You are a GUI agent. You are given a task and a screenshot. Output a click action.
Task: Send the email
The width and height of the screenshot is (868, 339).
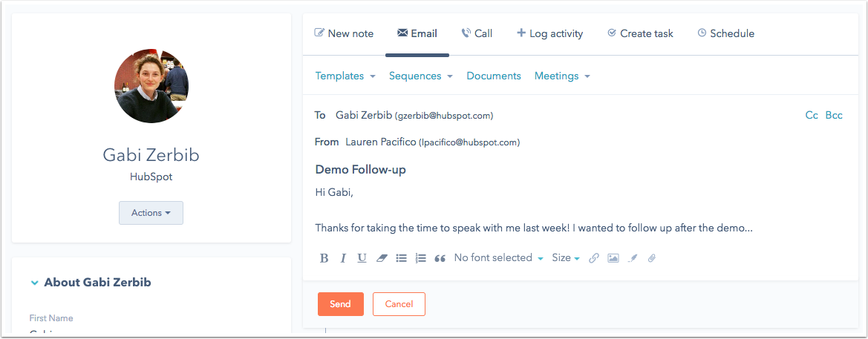pos(340,304)
